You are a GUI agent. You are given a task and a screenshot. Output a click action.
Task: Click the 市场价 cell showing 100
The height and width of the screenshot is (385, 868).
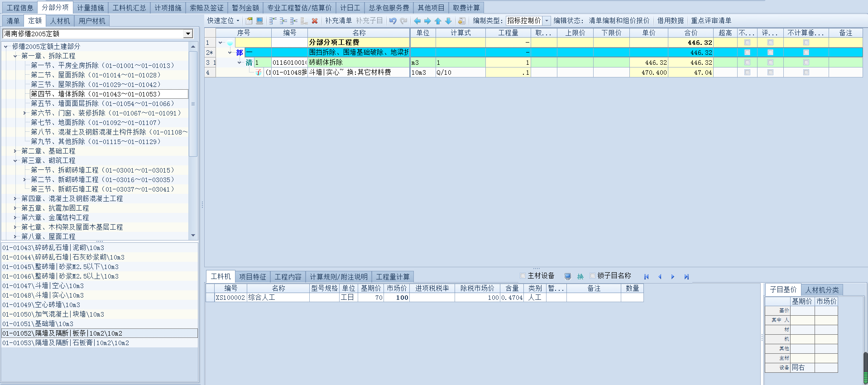pos(396,298)
